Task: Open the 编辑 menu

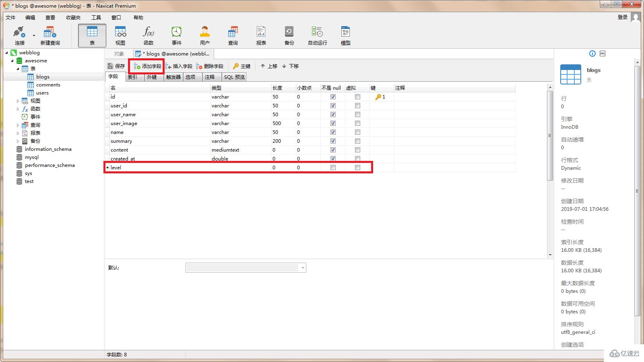Action: (x=30, y=17)
